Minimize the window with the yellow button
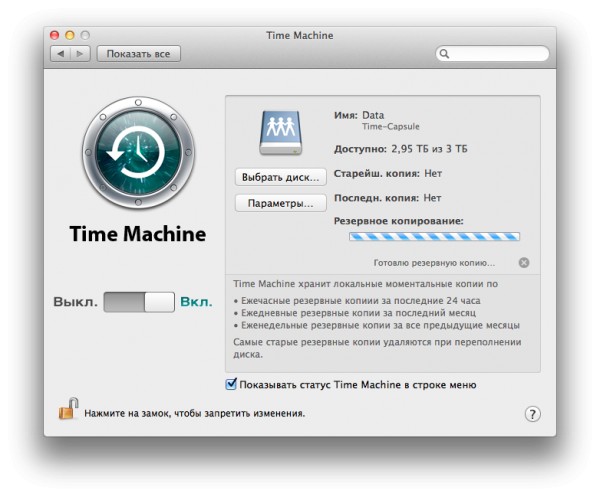 click(70, 35)
